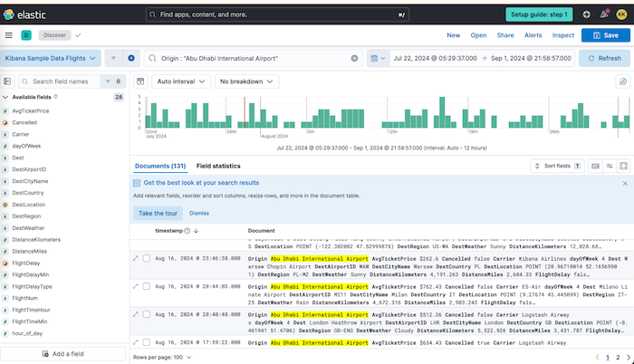
Task: Select the Aug 16 20:44:03 row checkbox
Action: [147, 286]
